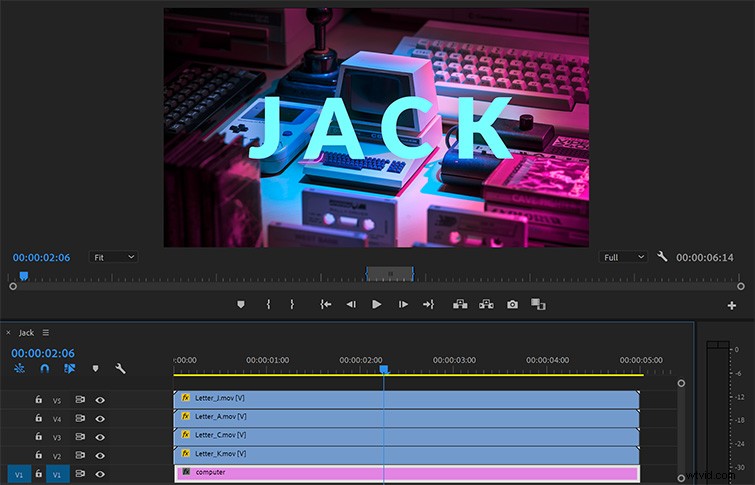Viewport: 755px width, 485px height.
Task: Open Timeline display settings wrench
Action: pos(120,369)
